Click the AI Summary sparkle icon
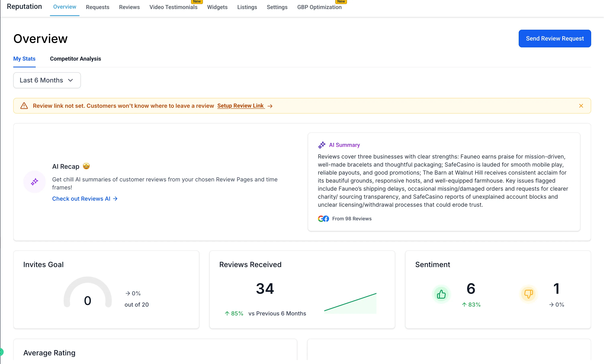 point(322,145)
